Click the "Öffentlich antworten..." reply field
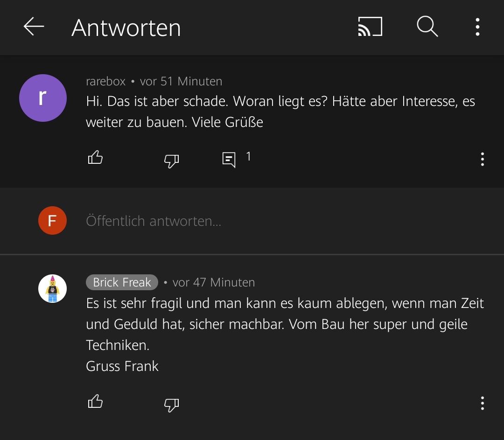Image resolution: width=504 pixels, height=440 pixels. (x=154, y=221)
